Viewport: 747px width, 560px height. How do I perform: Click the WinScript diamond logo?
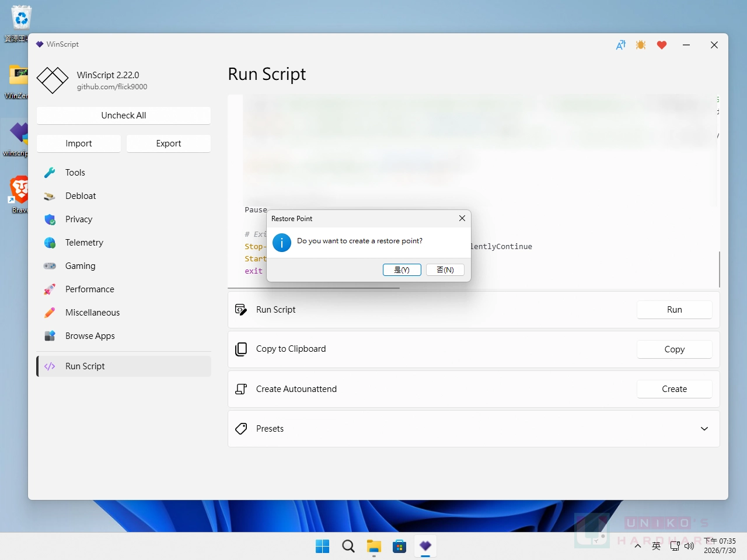click(53, 80)
